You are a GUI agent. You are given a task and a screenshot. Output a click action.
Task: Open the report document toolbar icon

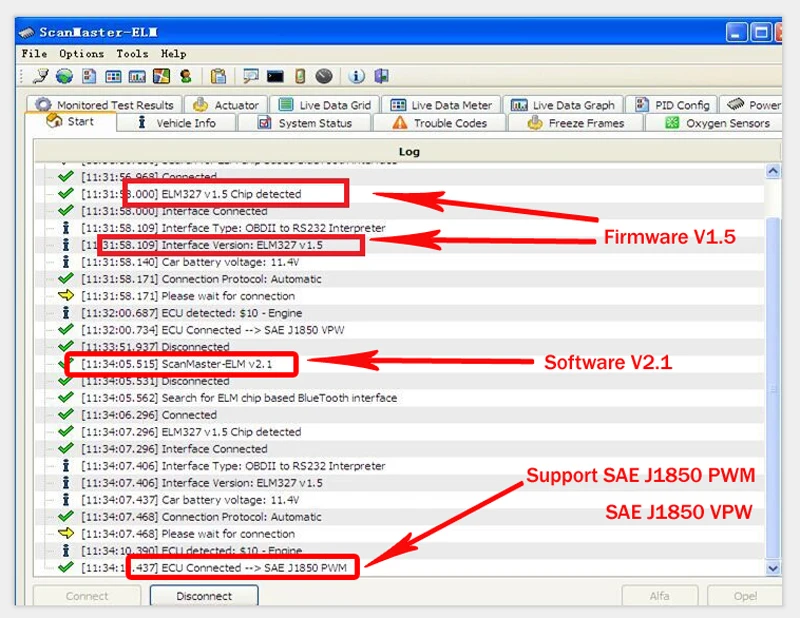pyautogui.click(x=89, y=76)
